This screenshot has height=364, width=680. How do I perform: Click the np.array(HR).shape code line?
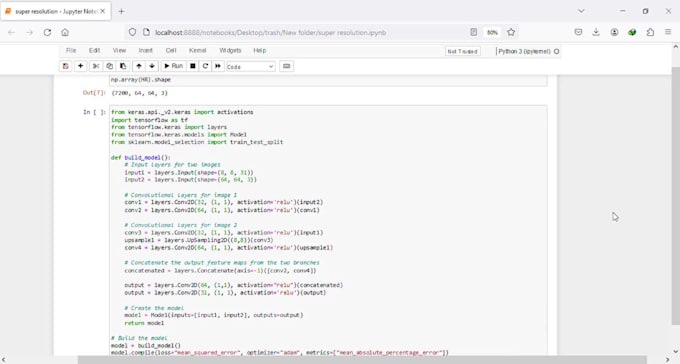[141, 79]
